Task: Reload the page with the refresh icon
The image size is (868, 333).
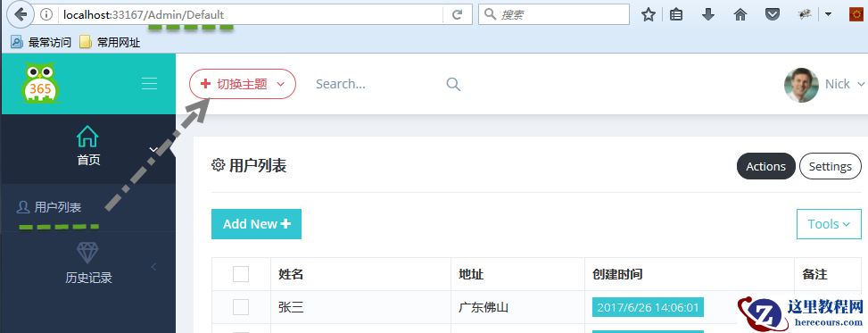Action: pos(458,15)
